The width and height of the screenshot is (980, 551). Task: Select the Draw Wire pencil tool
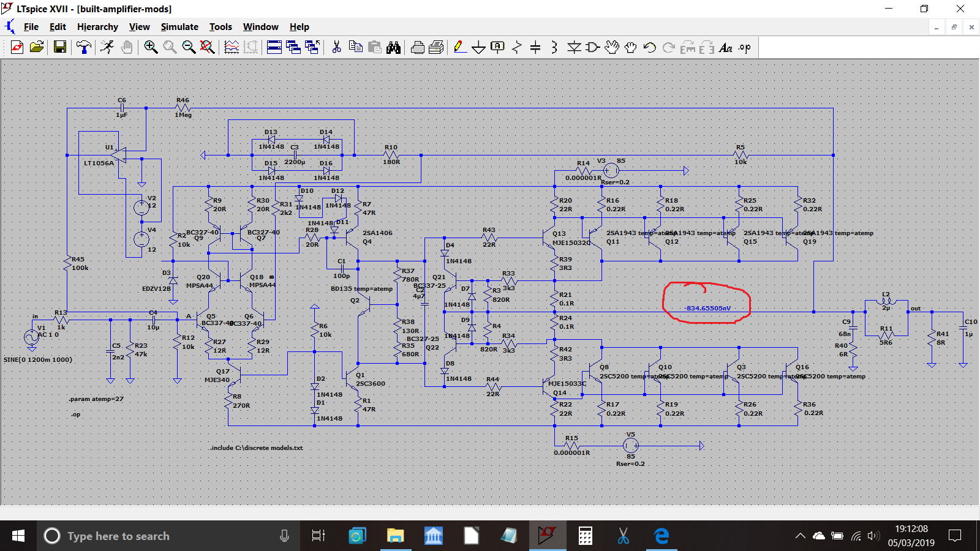(460, 47)
